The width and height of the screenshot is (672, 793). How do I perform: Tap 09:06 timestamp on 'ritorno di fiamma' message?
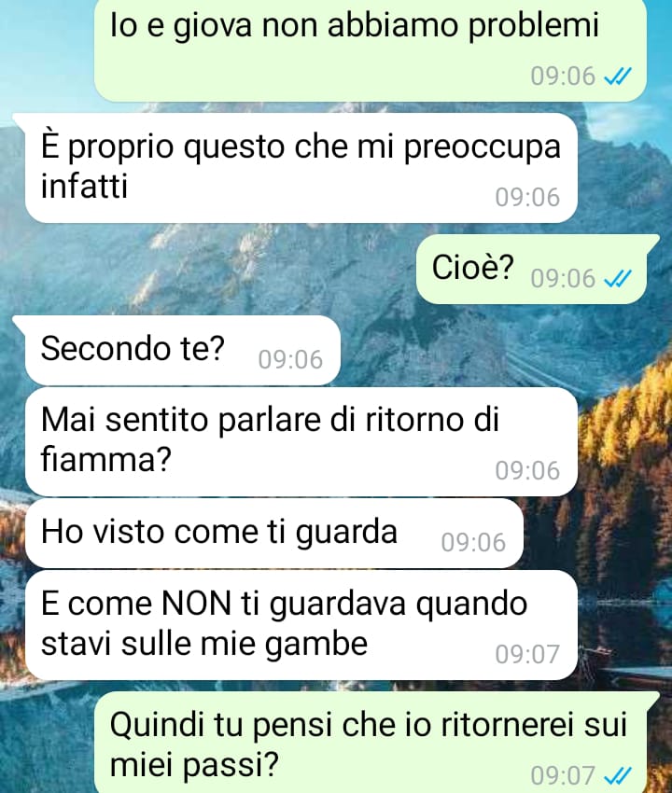527,470
